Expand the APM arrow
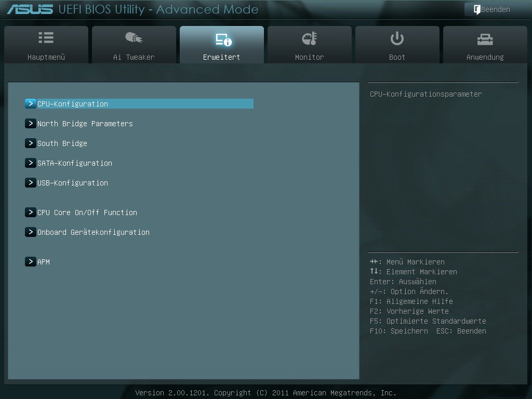 [31, 262]
